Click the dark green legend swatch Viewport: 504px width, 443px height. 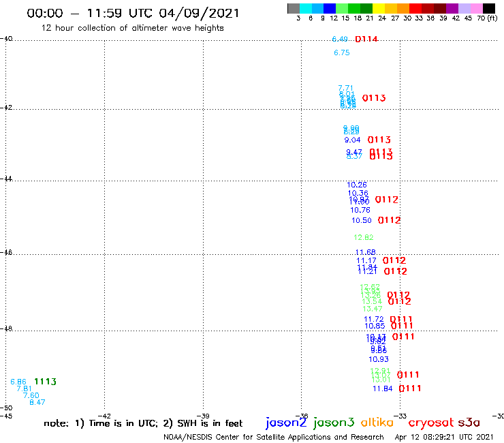click(x=366, y=8)
